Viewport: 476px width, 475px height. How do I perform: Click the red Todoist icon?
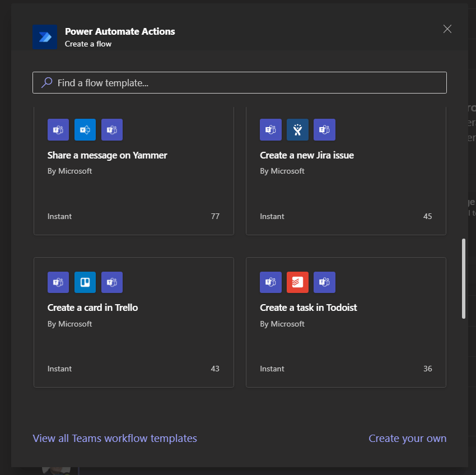click(x=297, y=282)
